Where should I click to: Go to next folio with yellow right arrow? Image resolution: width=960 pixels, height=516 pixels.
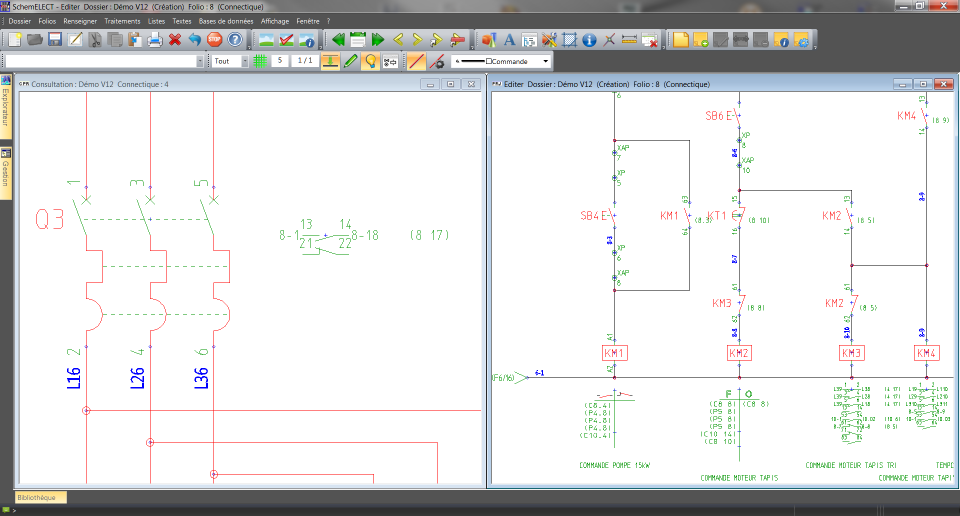(x=418, y=40)
